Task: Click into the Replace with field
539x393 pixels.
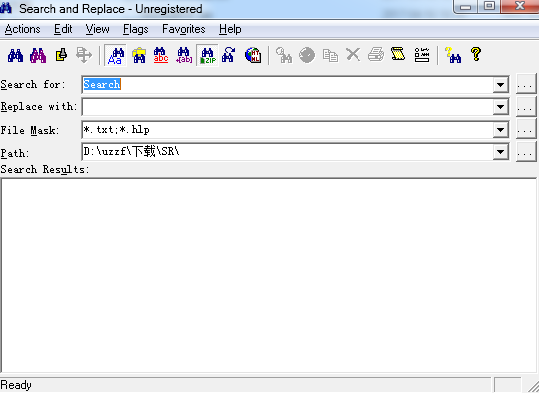Action: [x=287, y=107]
